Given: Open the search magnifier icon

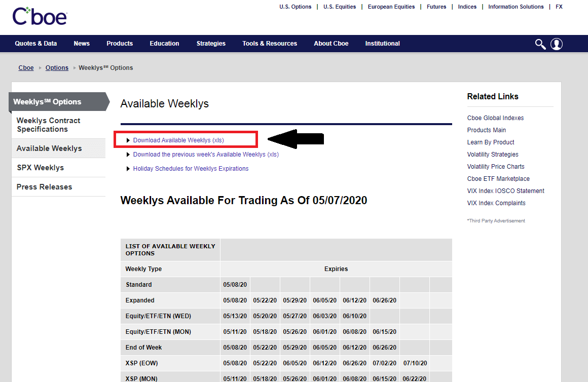Looking at the screenshot, I should (540, 44).
